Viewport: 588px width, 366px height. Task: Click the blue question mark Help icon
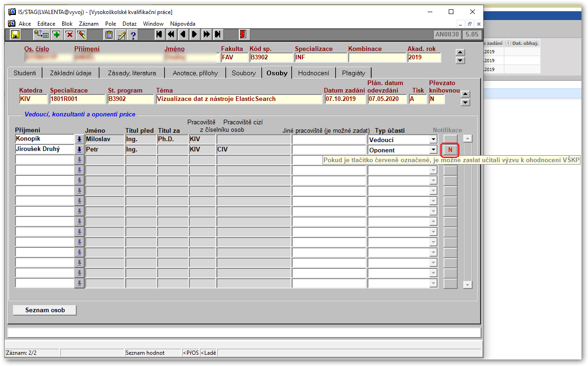point(133,34)
